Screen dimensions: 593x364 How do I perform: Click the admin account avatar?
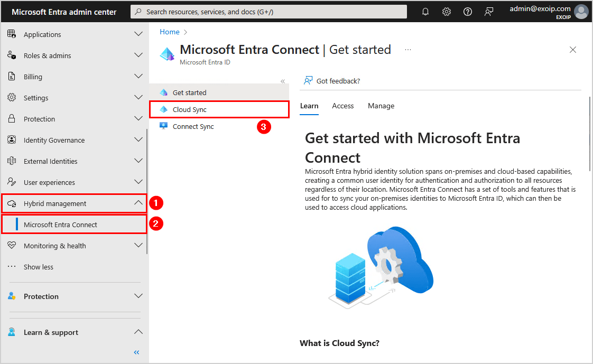point(581,12)
